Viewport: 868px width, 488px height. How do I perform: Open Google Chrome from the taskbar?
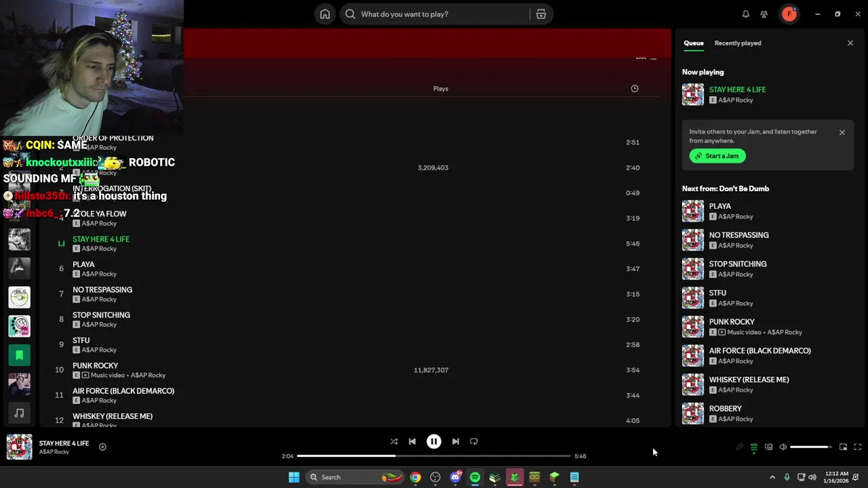pyautogui.click(x=415, y=477)
